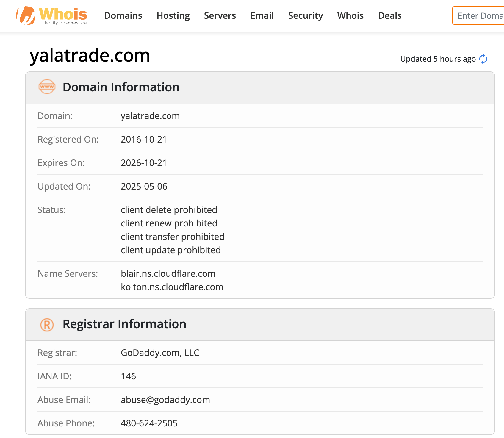Refresh the Whois record with the reload icon

click(x=483, y=59)
